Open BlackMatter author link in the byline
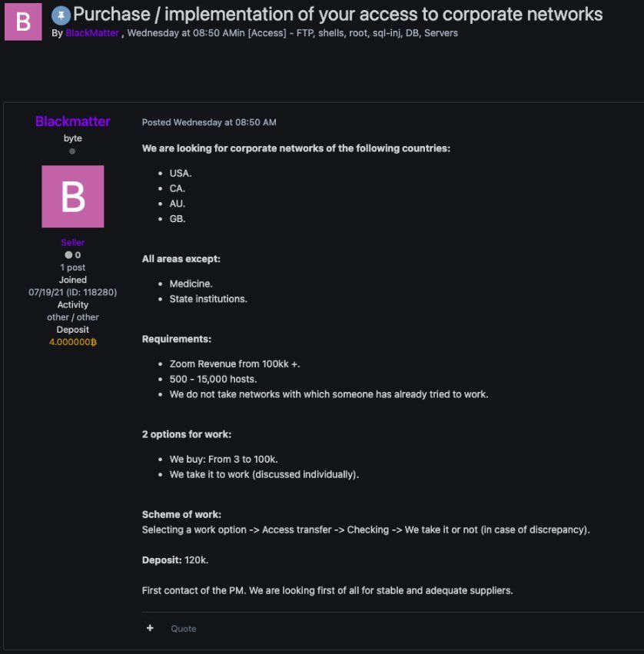 tap(92, 33)
